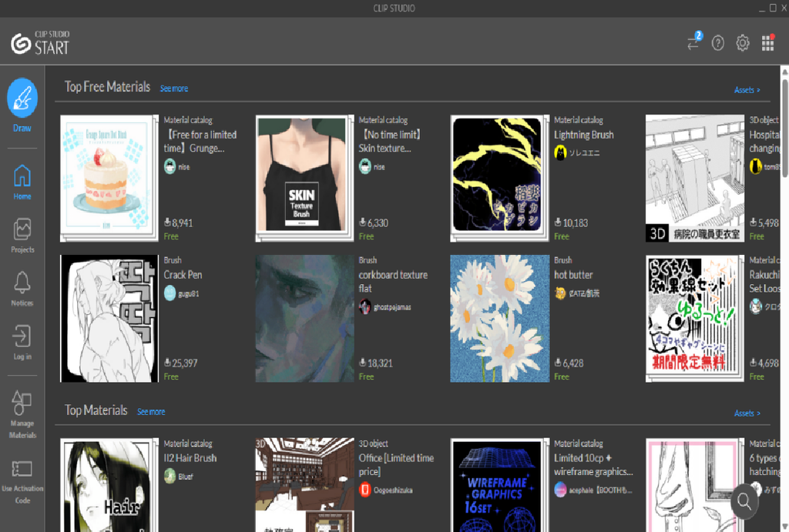Screen dimensions: 789x532
Task: Open the strawberry cake Grunge thumbnail
Action: pos(109,178)
